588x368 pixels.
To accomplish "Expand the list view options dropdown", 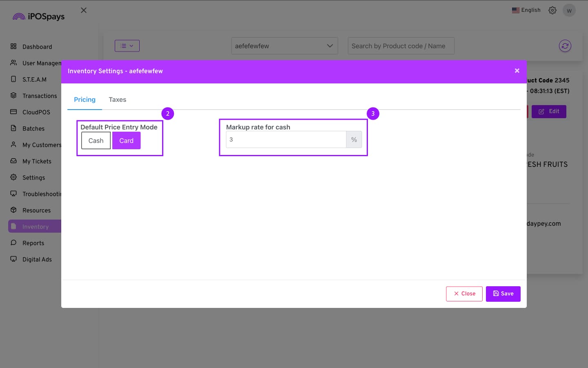I will click(x=127, y=46).
